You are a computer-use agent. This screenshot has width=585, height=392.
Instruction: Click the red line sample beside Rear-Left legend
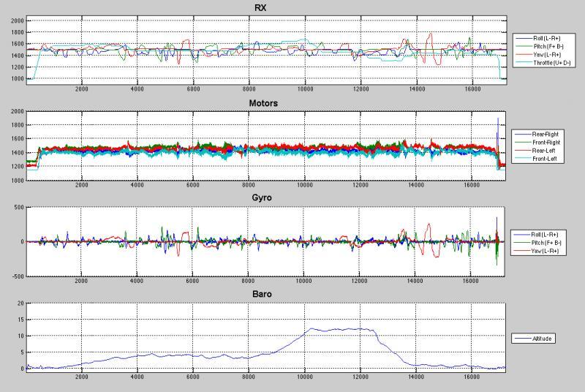522,150
